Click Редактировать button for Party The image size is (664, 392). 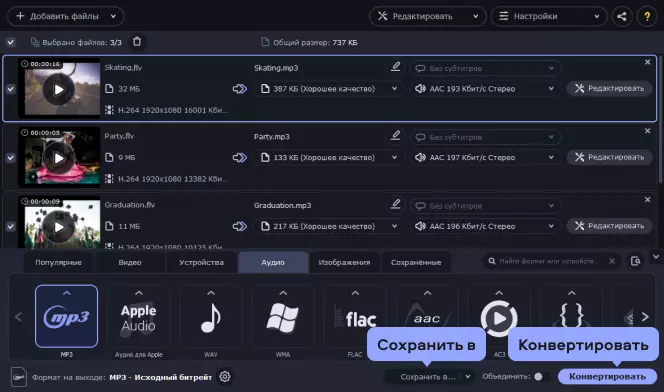(609, 157)
